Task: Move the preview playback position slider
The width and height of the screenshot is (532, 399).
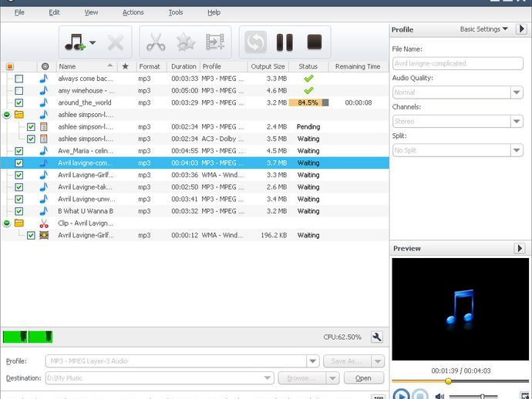Action: coord(448,381)
